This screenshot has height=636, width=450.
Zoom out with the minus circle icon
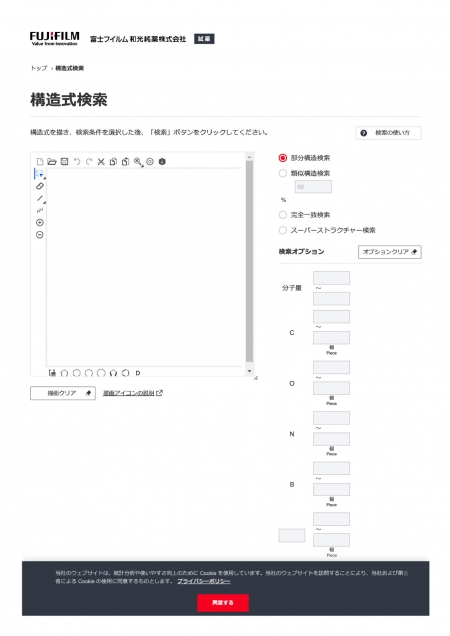pyautogui.click(x=40, y=235)
